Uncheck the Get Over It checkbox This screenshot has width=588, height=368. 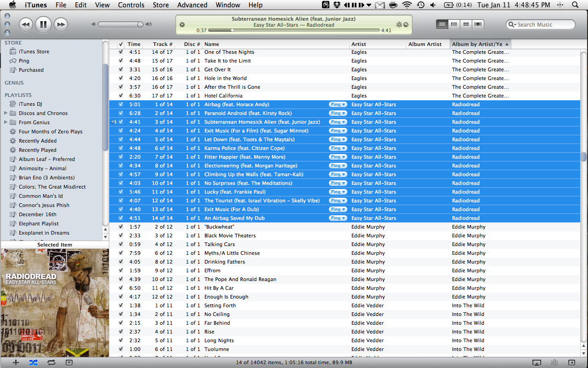tap(121, 69)
